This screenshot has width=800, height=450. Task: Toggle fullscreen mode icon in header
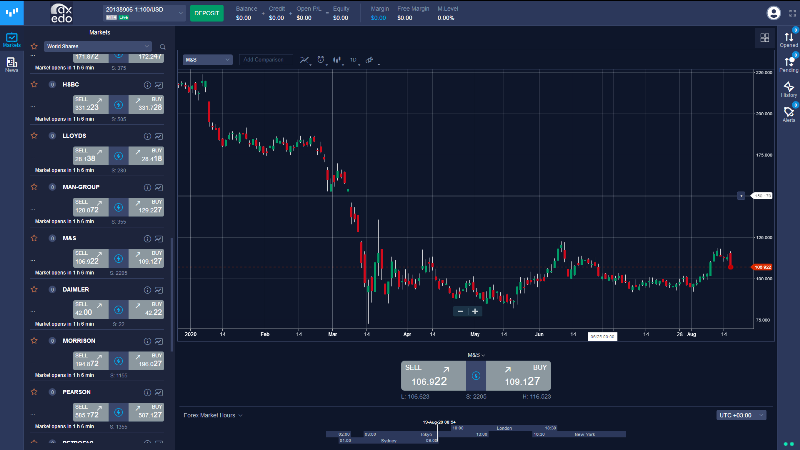(x=792, y=14)
